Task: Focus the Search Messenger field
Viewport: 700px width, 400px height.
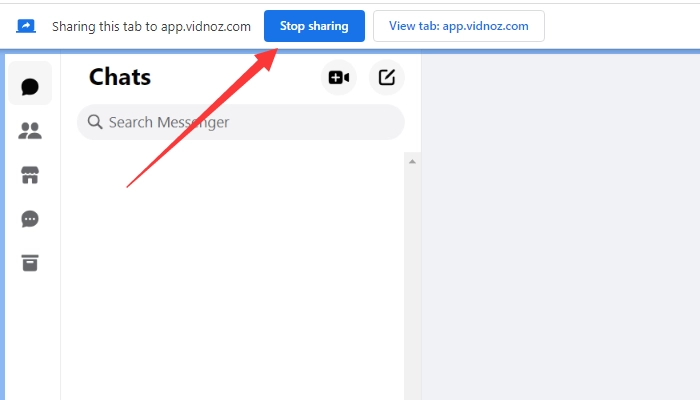Action: coord(250,122)
